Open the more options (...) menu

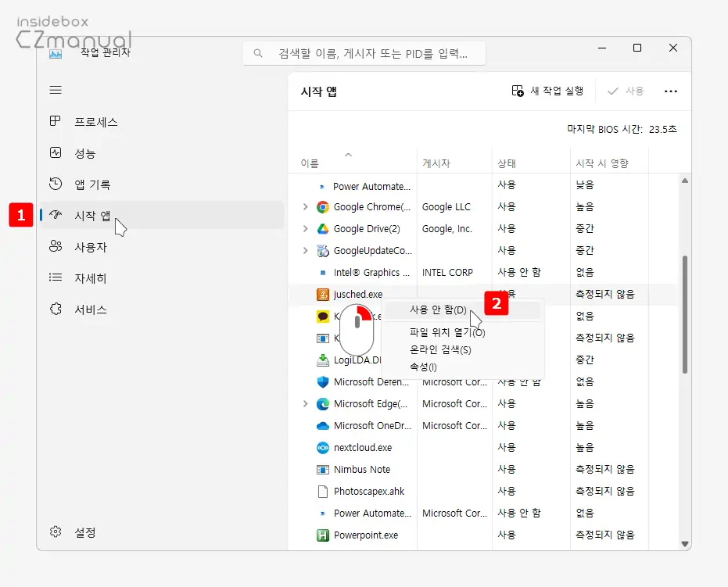[670, 91]
